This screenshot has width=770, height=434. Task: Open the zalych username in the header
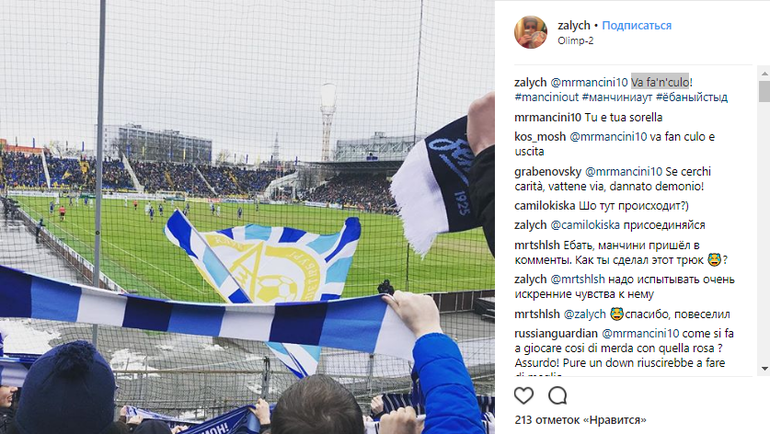pos(574,26)
